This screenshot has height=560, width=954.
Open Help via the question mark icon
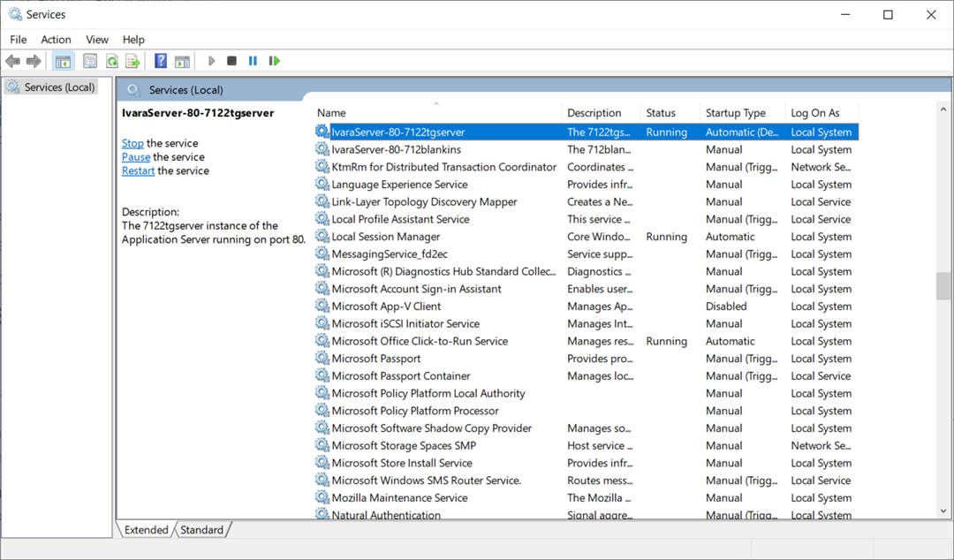pyautogui.click(x=161, y=61)
